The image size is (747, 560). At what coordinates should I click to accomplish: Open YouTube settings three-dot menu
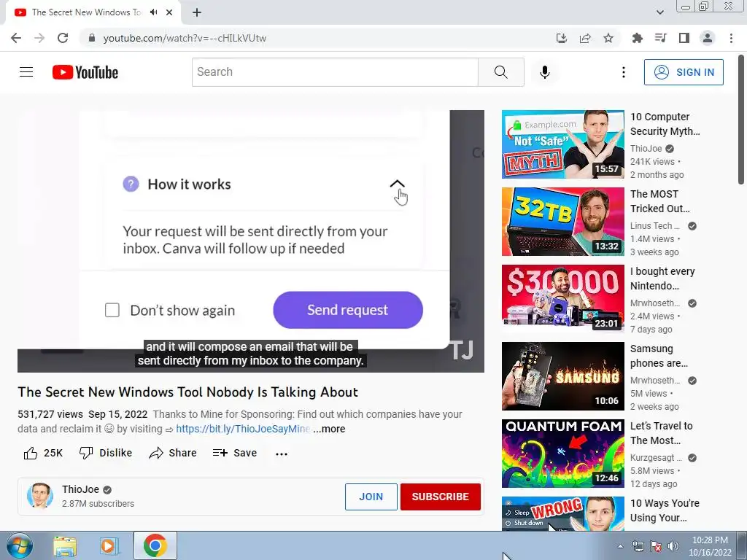click(623, 72)
